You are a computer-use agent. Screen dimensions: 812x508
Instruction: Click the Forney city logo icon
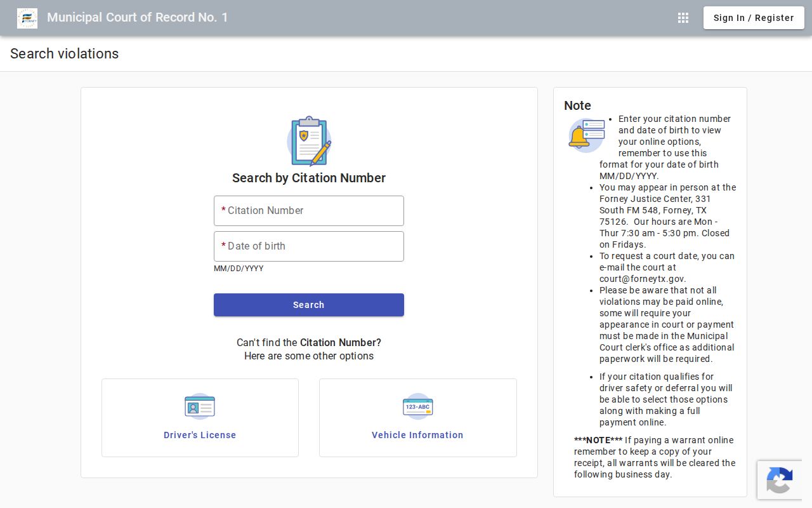point(27,18)
